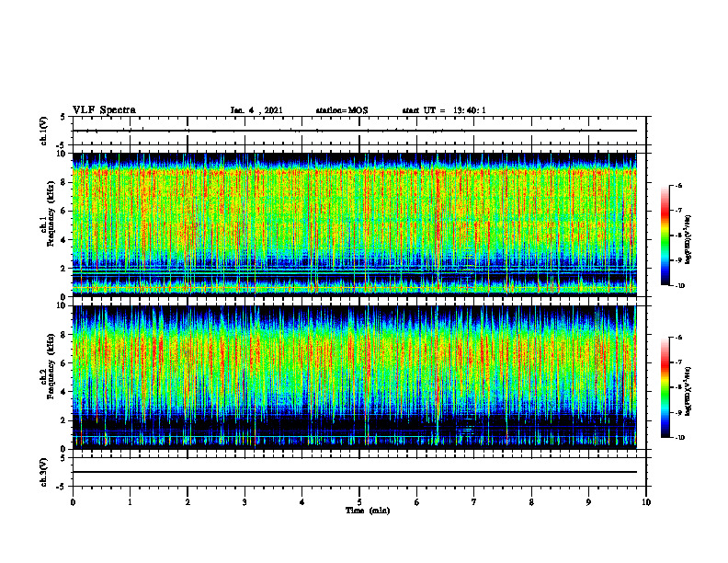
Task: Click the ch.1 color bar unit label
Action: [x=688, y=239]
